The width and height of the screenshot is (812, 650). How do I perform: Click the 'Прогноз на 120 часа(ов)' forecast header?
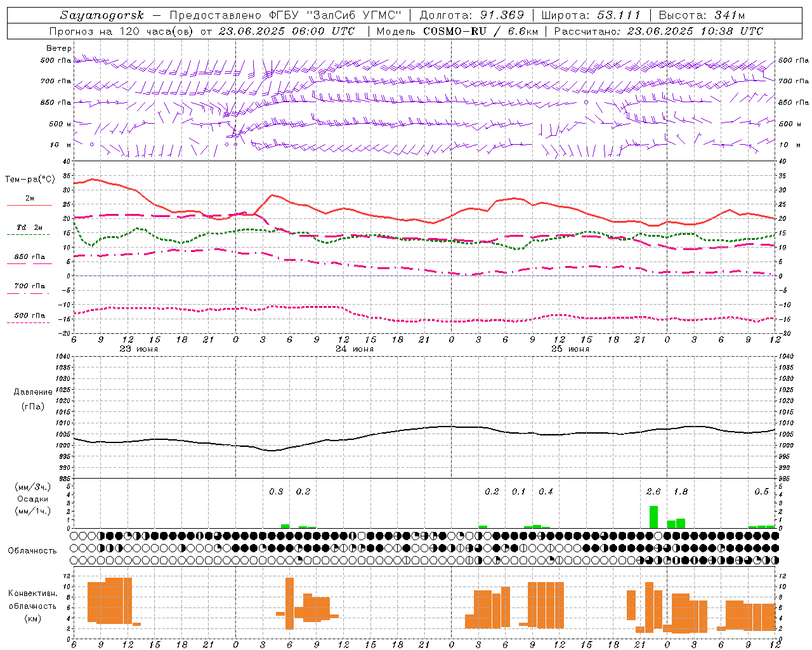pyautogui.click(x=122, y=31)
